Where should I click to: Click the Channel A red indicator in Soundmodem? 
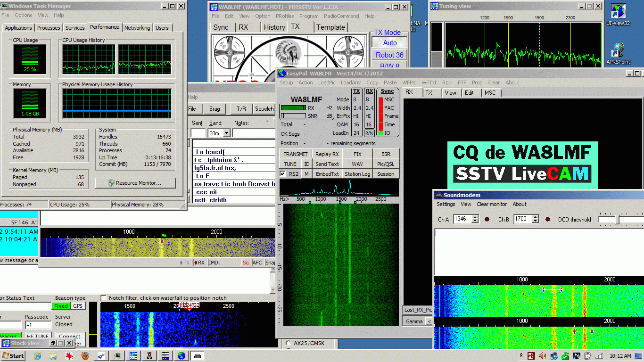(487, 219)
